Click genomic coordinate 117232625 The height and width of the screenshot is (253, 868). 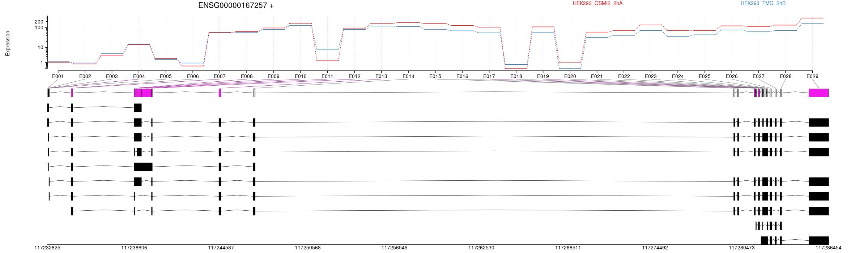[x=47, y=248]
